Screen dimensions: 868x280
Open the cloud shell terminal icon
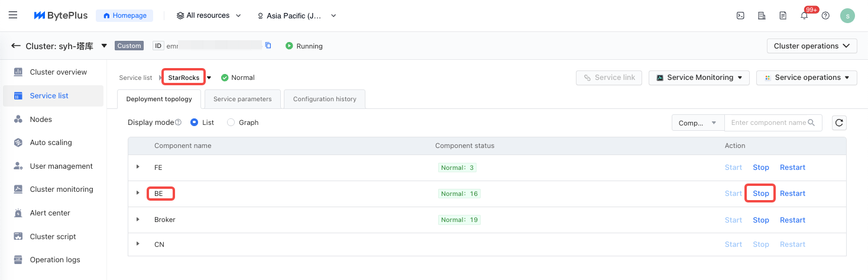tap(740, 16)
